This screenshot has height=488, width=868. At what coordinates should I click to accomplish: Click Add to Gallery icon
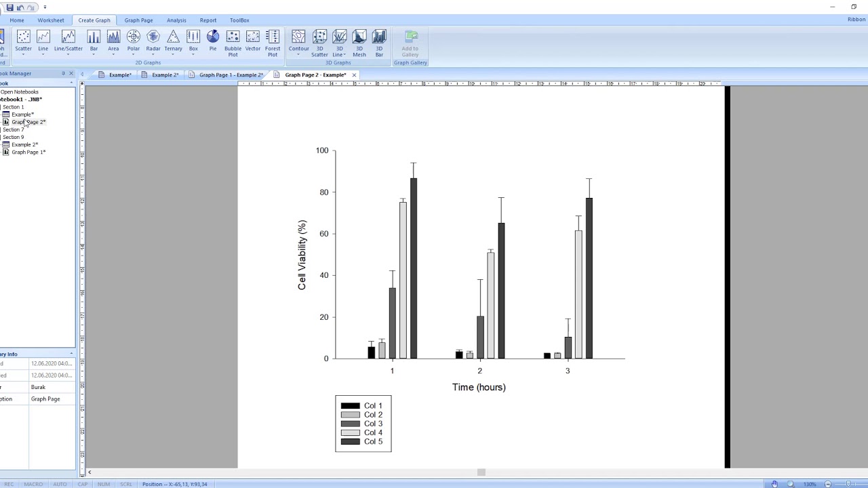[410, 37]
